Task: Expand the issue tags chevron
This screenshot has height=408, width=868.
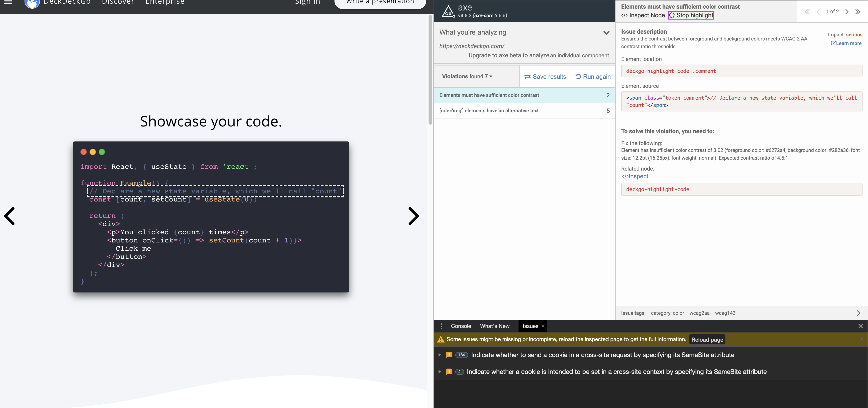Action: coord(858,313)
